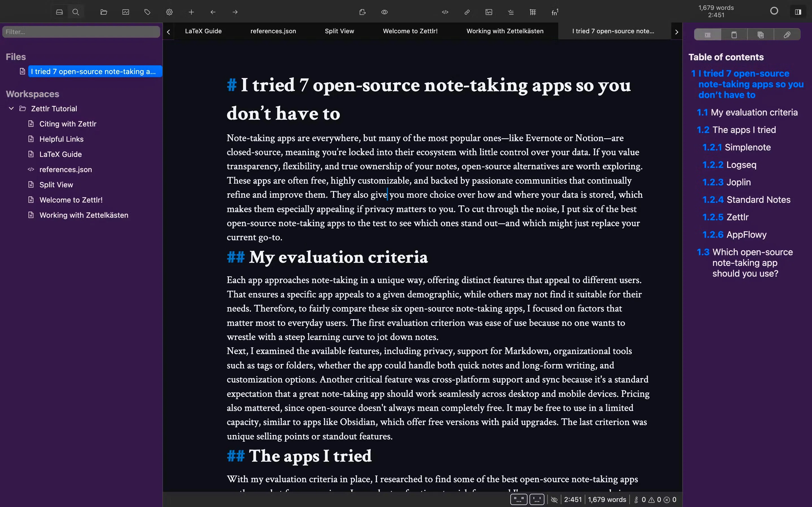Click the right arrow to scroll tab bar

click(676, 31)
